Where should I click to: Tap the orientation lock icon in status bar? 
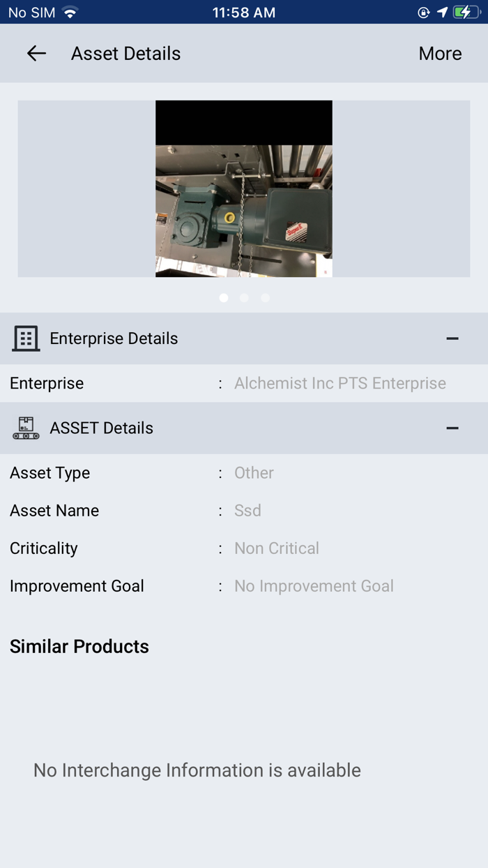click(425, 11)
